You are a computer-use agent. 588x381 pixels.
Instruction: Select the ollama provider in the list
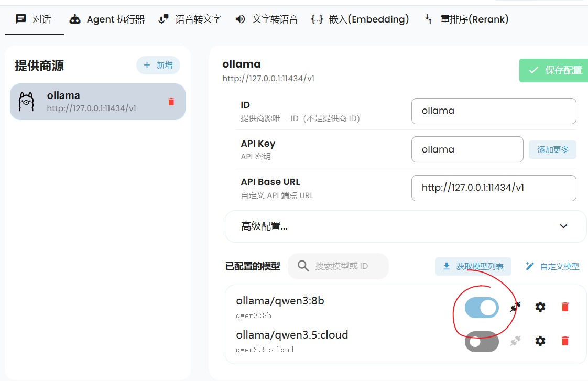[x=97, y=102]
